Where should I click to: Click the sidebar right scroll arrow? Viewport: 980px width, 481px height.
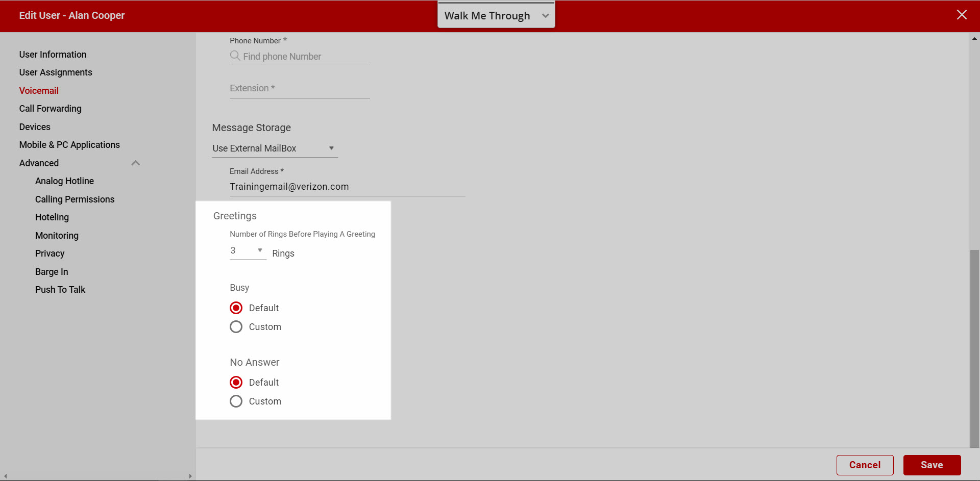tap(190, 476)
